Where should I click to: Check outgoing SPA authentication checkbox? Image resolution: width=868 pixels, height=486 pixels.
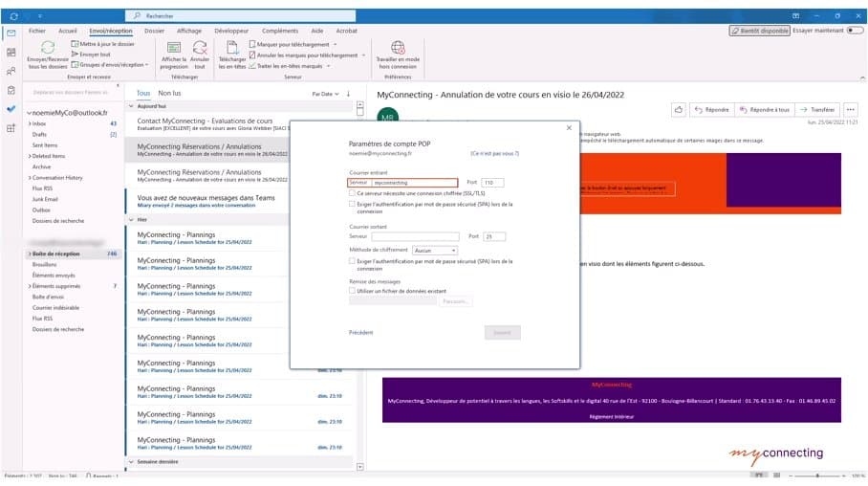pos(352,260)
